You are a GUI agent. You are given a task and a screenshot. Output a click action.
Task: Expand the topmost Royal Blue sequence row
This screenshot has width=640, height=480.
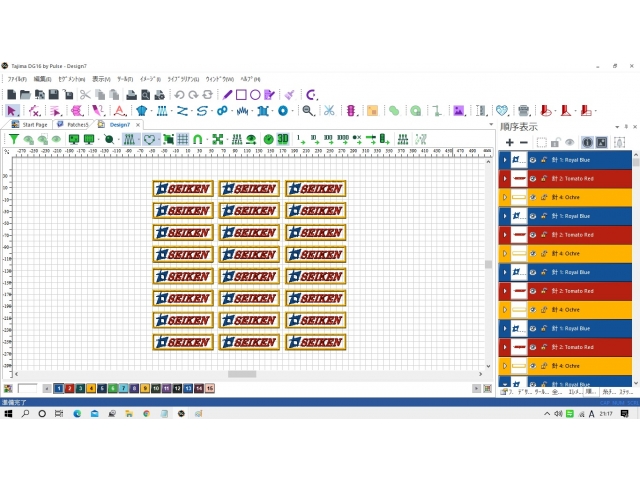[504, 160]
